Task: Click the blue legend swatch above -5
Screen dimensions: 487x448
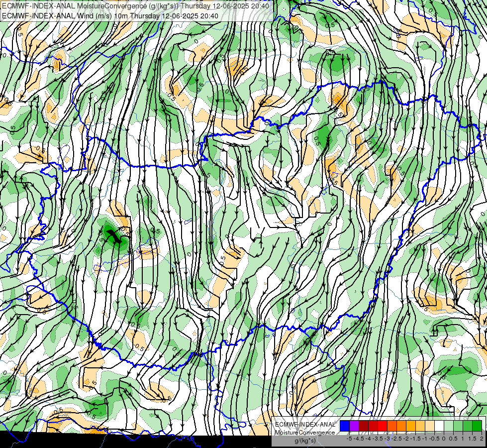Action: (345, 426)
